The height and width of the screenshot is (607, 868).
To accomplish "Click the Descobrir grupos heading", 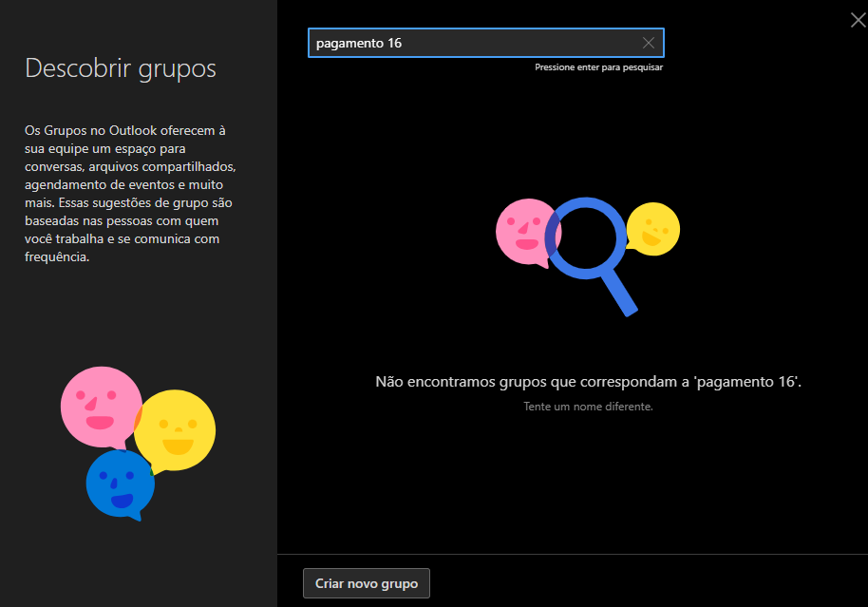I will [121, 68].
